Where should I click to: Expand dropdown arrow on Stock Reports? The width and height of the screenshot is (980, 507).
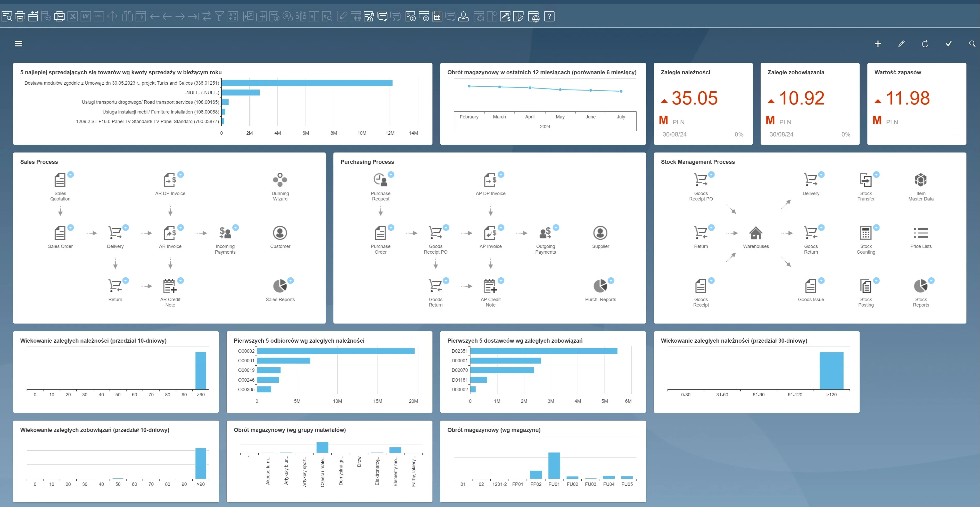(x=931, y=280)
